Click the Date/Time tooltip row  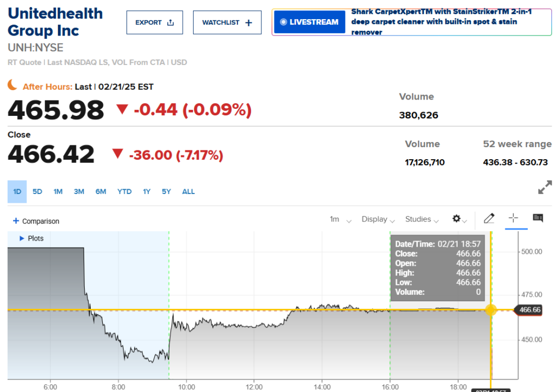pos(438,244)
